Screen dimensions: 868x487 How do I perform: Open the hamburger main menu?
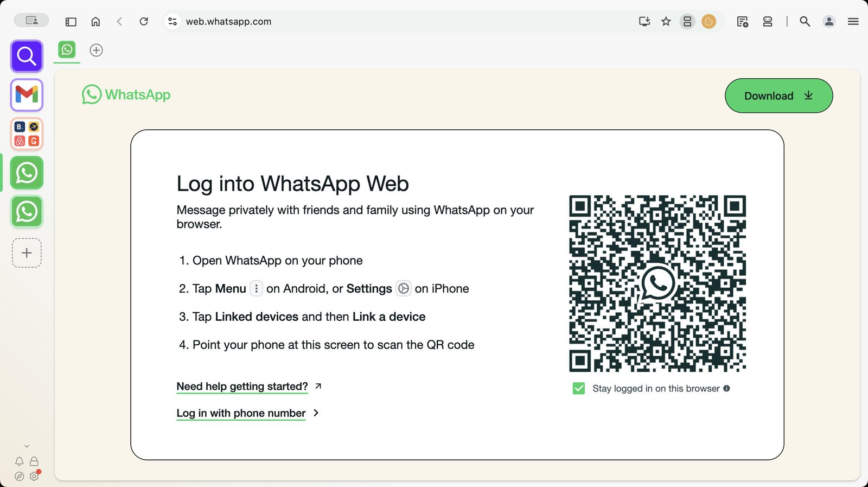point(853,22)
